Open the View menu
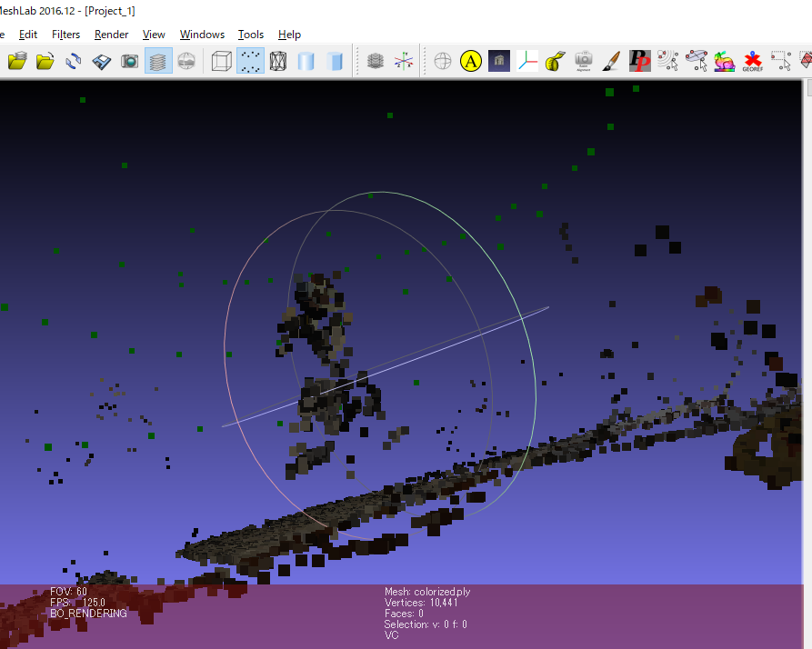Screen dimensions: 812x649 coord(154,35)
